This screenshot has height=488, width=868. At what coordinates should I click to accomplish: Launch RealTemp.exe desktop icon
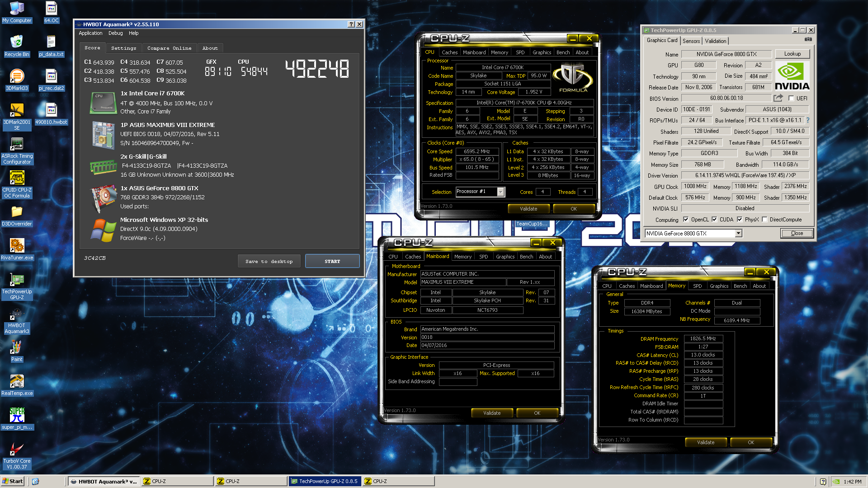click(x=17, y=385)
